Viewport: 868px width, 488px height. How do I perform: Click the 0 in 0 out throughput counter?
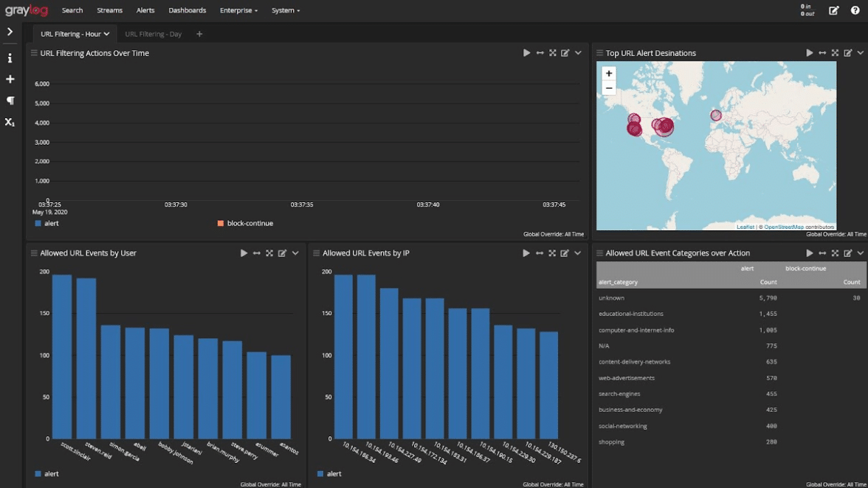(x=807, y=10)
